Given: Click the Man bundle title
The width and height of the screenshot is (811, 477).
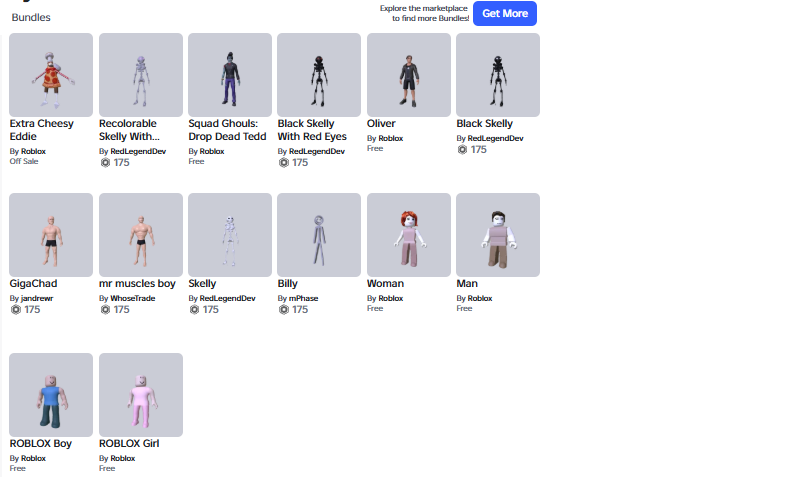Looking at the screenshot, I should pos(467,284).
